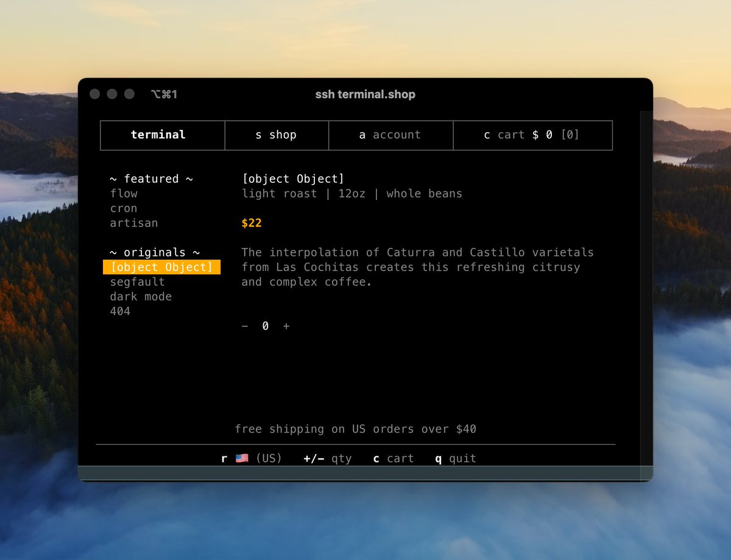Click the quantity value 0

click(266, 326)
